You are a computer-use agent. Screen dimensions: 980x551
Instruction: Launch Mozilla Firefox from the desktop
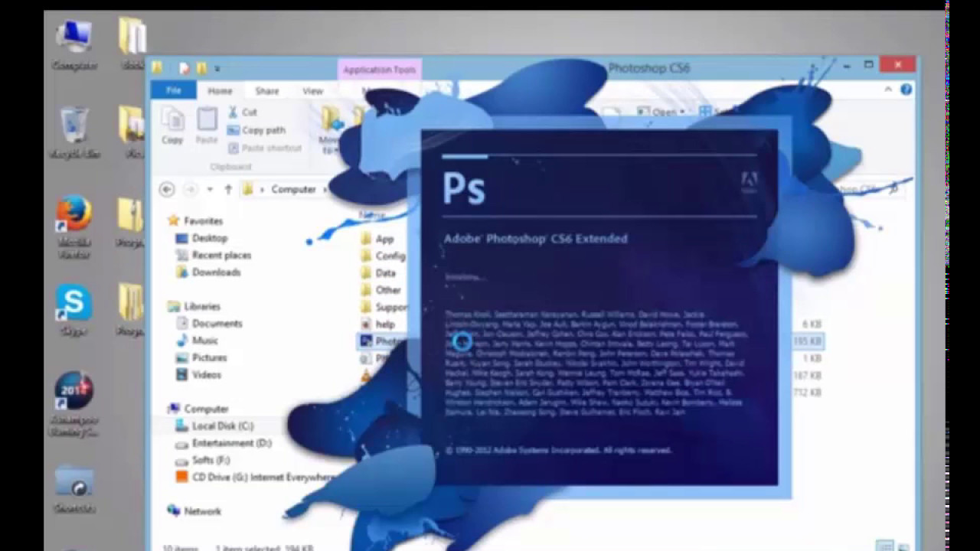point(74,227)
